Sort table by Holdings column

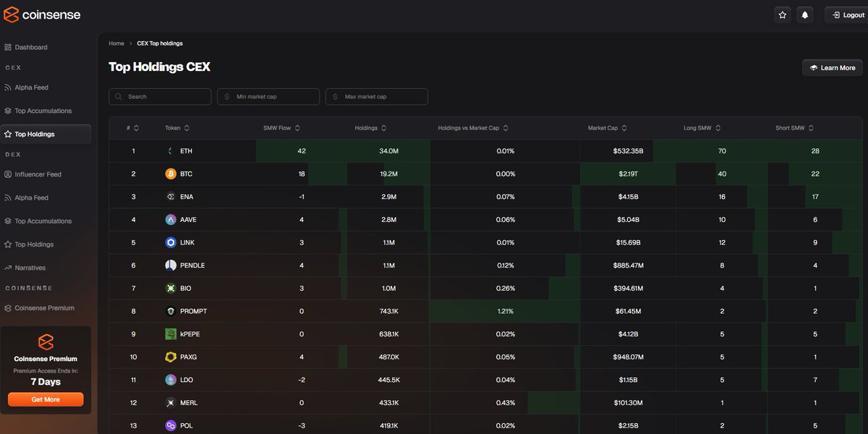[370, 128]
